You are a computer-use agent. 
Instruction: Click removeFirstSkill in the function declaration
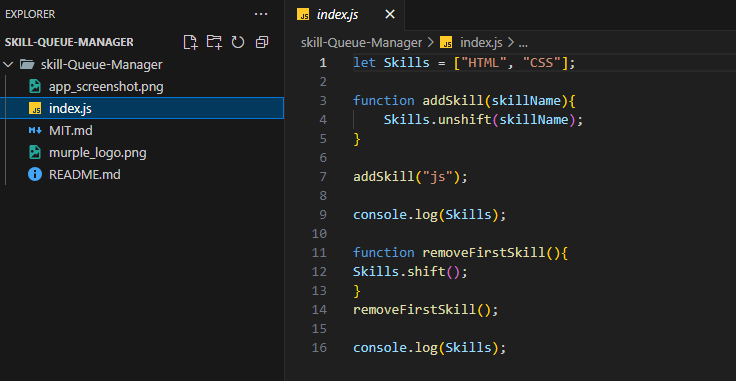pos(484,253)
